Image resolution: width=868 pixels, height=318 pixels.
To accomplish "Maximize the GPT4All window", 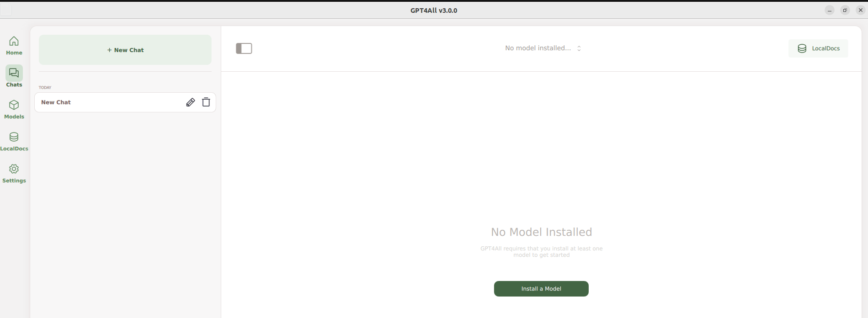I will click(x=845, y=10).
